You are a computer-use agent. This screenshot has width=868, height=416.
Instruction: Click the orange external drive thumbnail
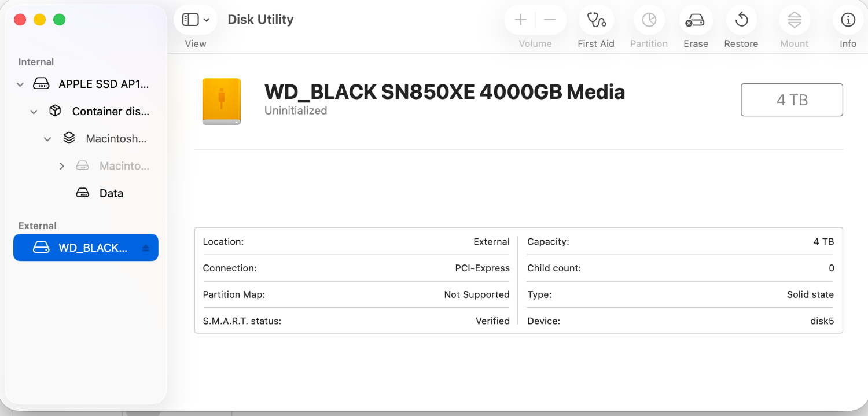pyautogui.click(x=221, y=101)
